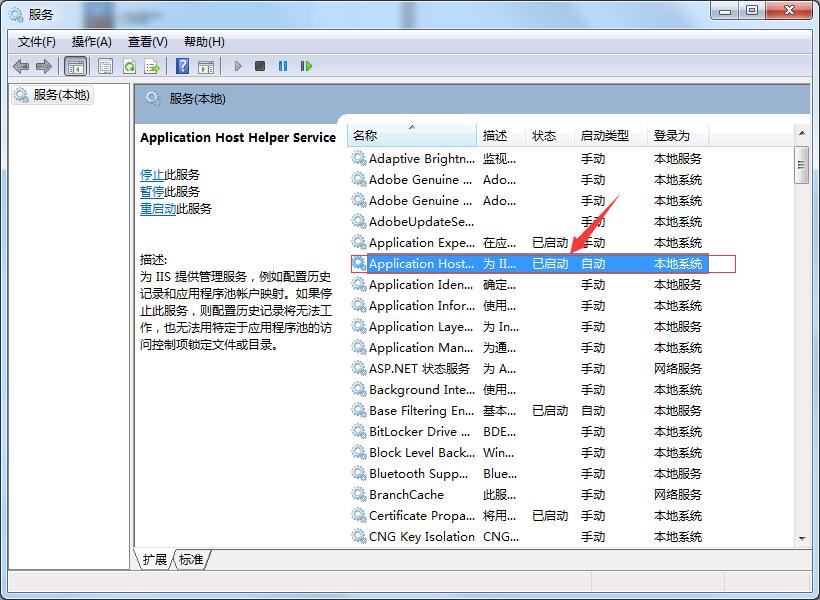Toggle the console tree with show/hide icon

pos(75,66)
